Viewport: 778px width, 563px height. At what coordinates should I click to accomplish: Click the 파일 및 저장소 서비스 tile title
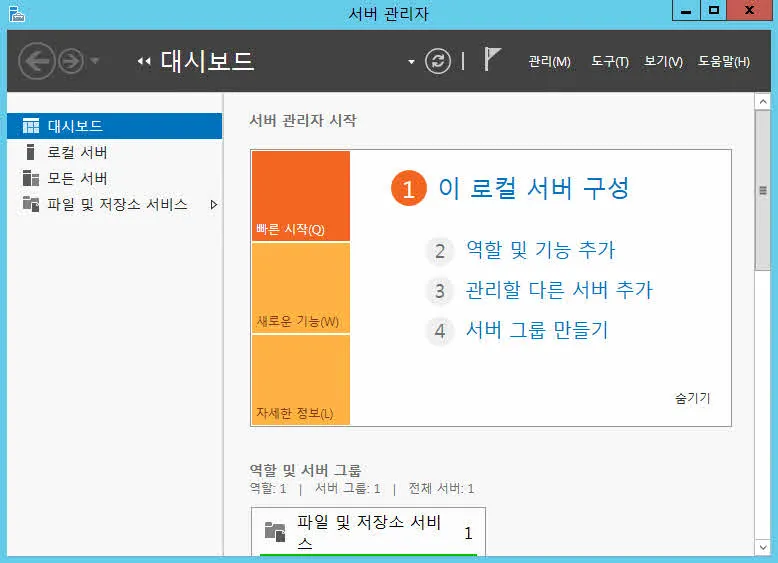pos(369,533)
